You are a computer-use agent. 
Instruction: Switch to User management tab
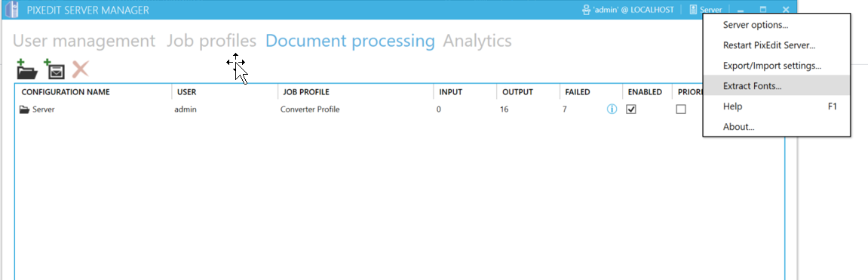click(84, 41)
